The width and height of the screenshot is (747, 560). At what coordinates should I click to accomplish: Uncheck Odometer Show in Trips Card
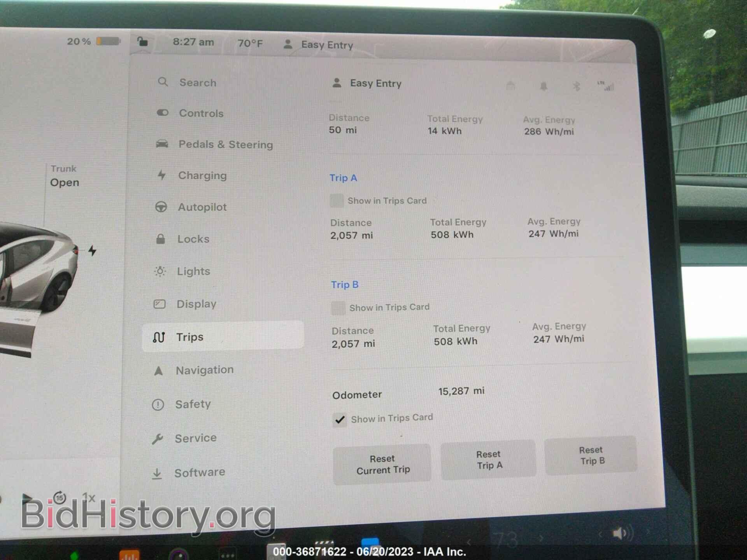[340, 420]
